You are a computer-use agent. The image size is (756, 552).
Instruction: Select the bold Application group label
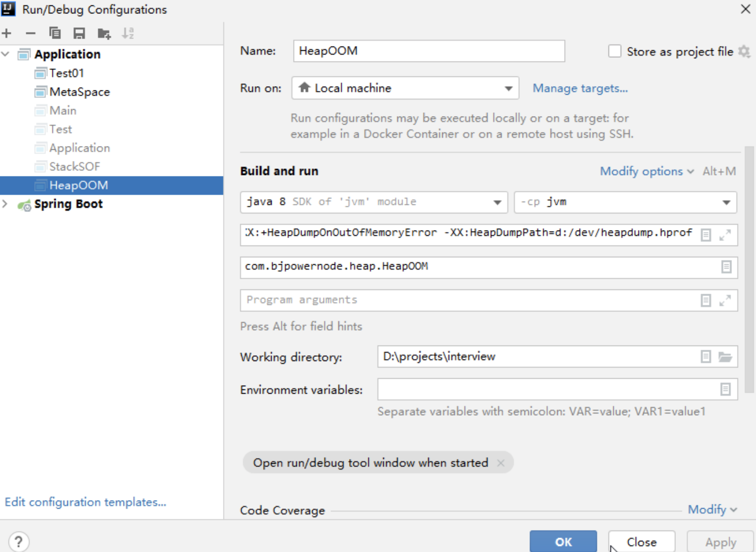pos(67,54)
